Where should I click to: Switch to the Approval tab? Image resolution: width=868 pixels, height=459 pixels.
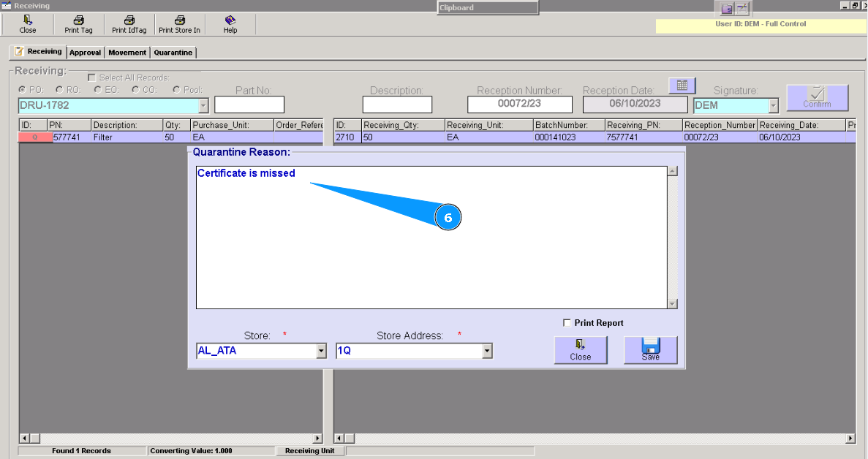click(x=86, y=53)
